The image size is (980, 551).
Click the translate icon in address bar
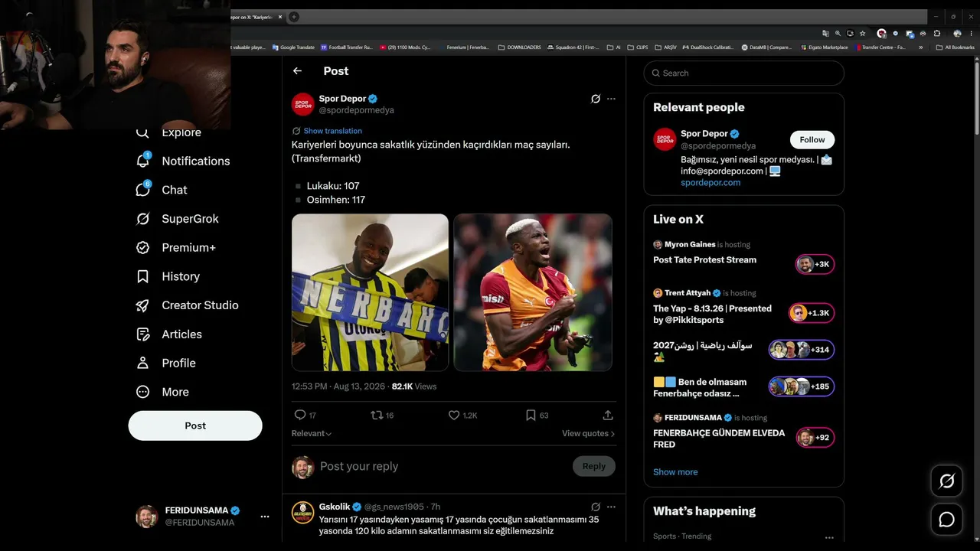825,34
